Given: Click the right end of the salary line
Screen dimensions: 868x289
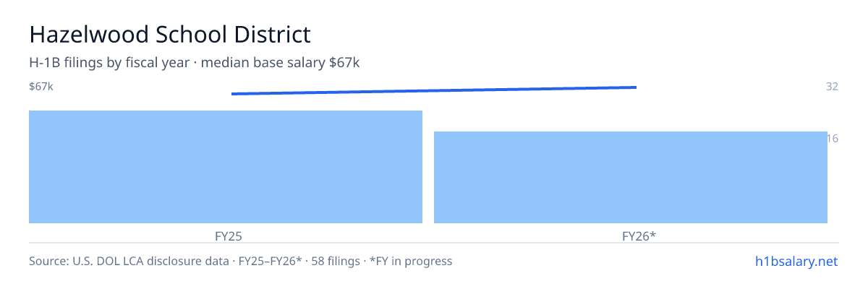Looking at the screenshot, I should tap(635, 87).
